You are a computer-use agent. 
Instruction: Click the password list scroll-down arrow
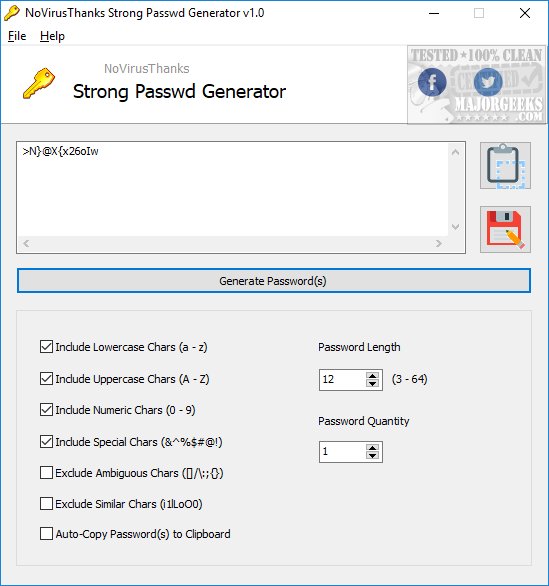455,226
